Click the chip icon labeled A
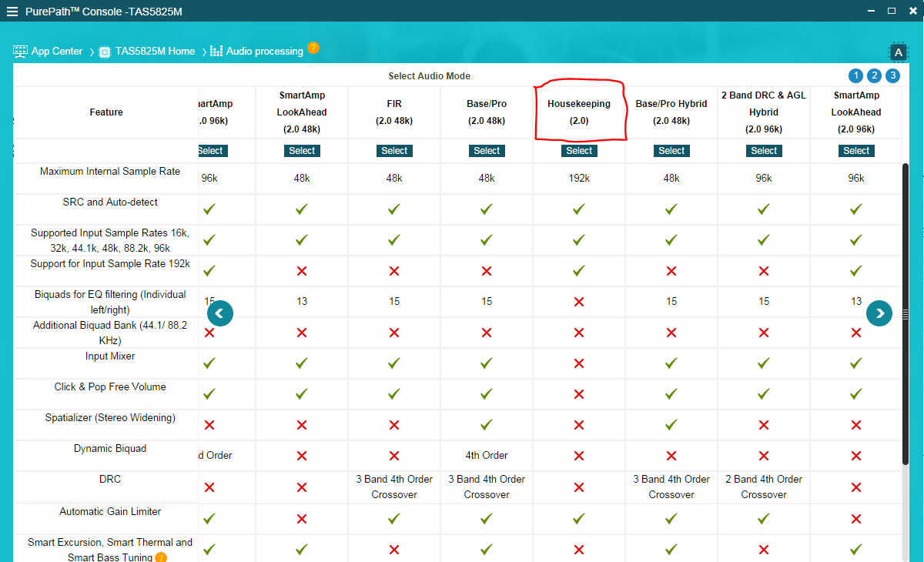 point(899,52)
